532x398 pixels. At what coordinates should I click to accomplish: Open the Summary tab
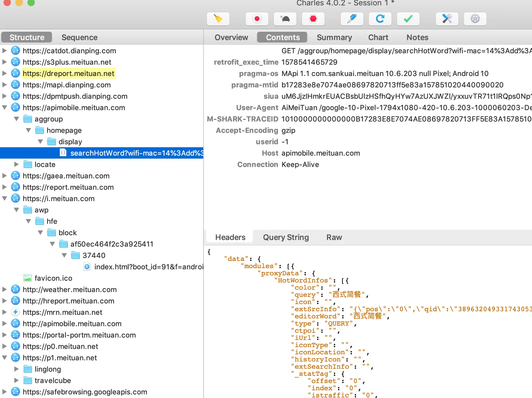pyautogui.click(x=334, y=37)
